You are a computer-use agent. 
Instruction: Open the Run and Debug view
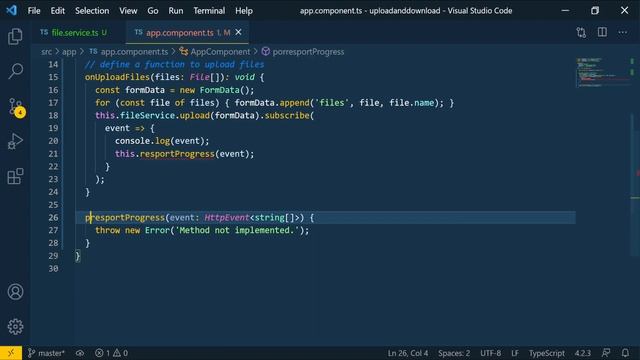coord(15,142)
